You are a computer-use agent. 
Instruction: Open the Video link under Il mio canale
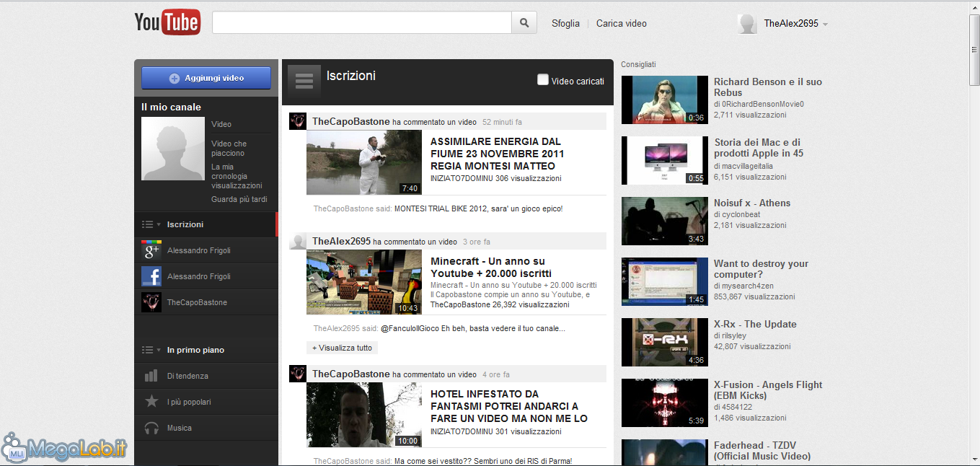[x=221, y=124]
